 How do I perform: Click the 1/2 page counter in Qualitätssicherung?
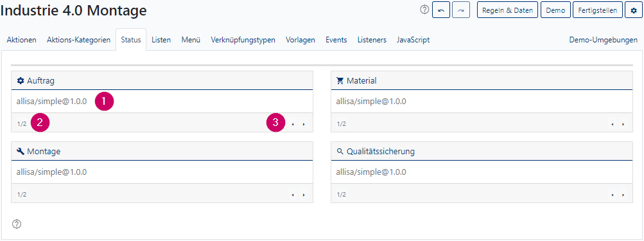pyautogui.click(x=342, y=195)
